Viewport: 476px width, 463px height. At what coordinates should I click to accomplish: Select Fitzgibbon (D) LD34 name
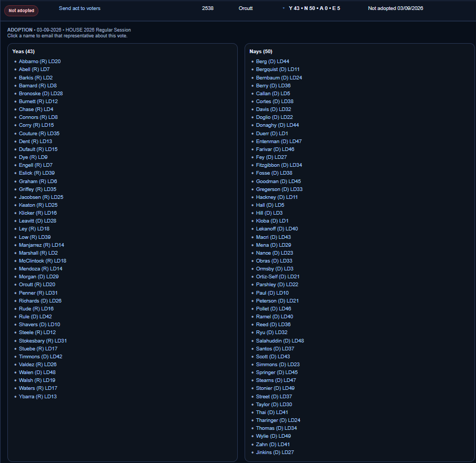tap(279, 165)
